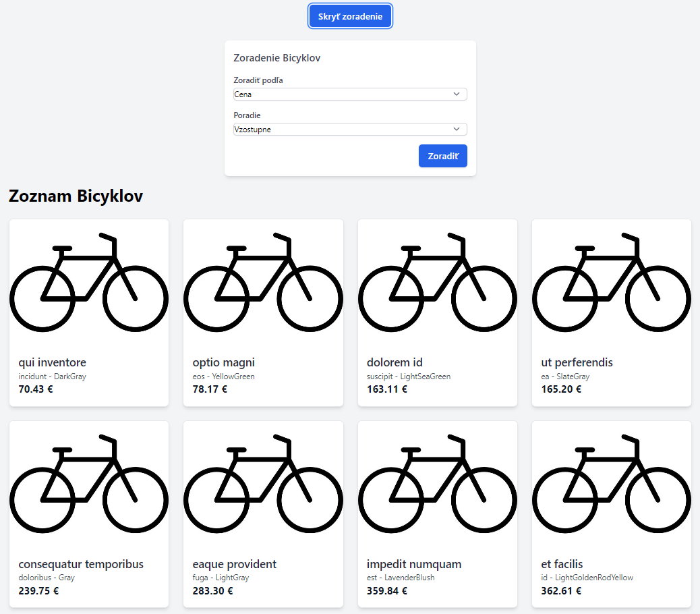Click the bicycle icon for optio magni

[263, 282]
